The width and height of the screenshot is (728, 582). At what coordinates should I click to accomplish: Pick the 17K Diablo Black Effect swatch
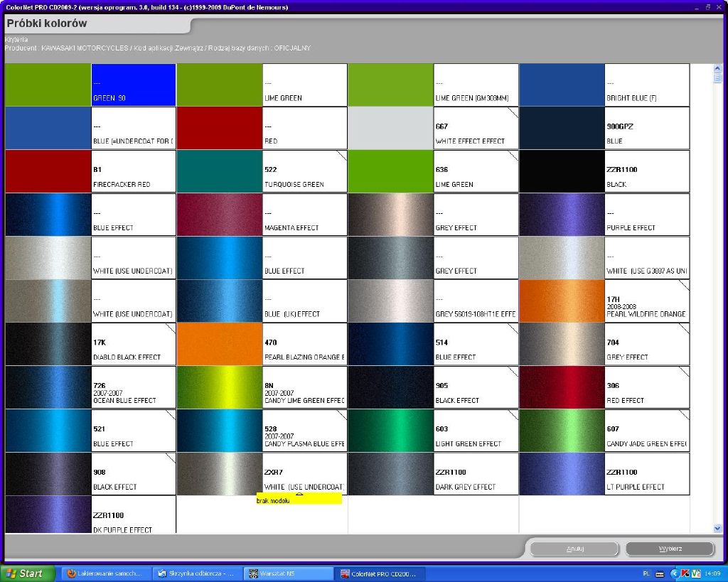[x=48, y=345]
